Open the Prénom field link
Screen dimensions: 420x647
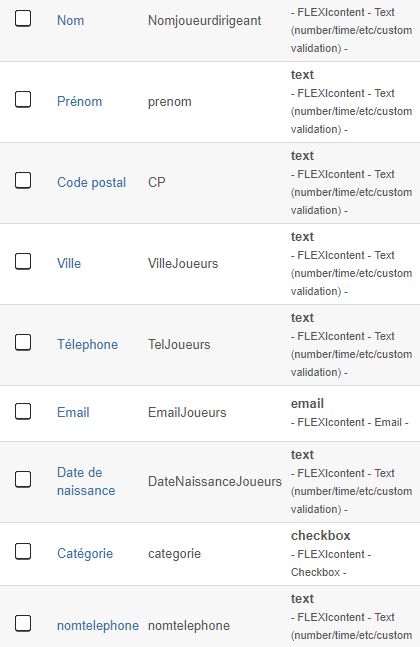pyautogui.click(x=79, y=102)
